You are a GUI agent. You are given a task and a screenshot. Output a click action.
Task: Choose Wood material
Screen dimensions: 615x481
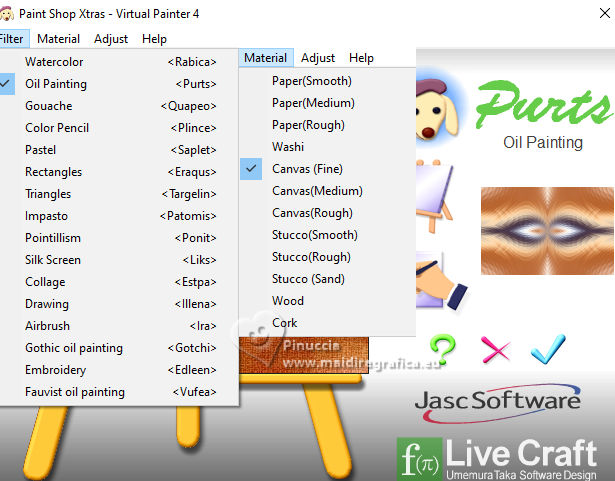pyautogui.click(x=328, y=301)
